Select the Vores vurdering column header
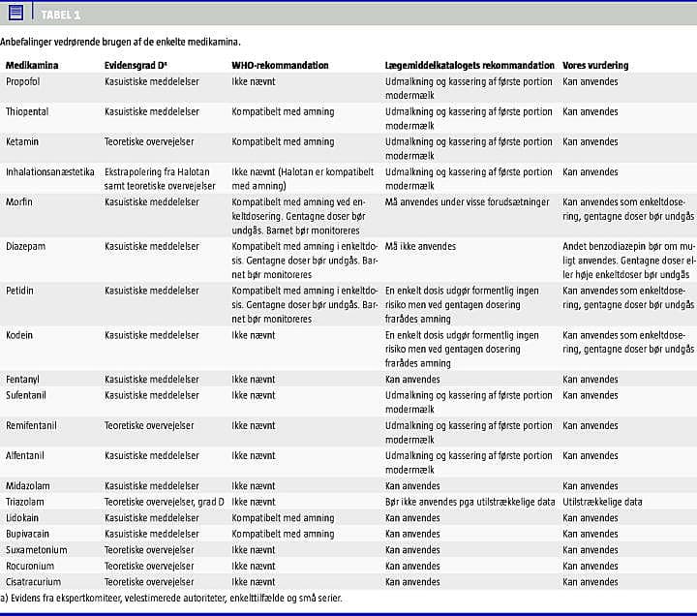 pyautogui.click(x=595, y=66)
